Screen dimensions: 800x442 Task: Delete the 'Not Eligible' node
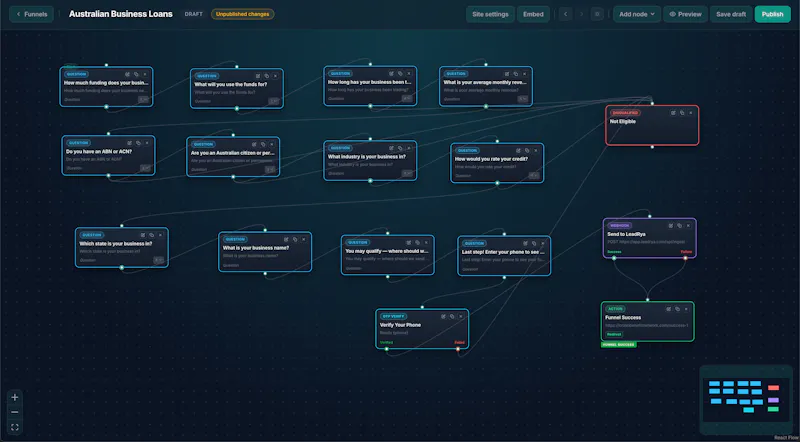(691, 113)
